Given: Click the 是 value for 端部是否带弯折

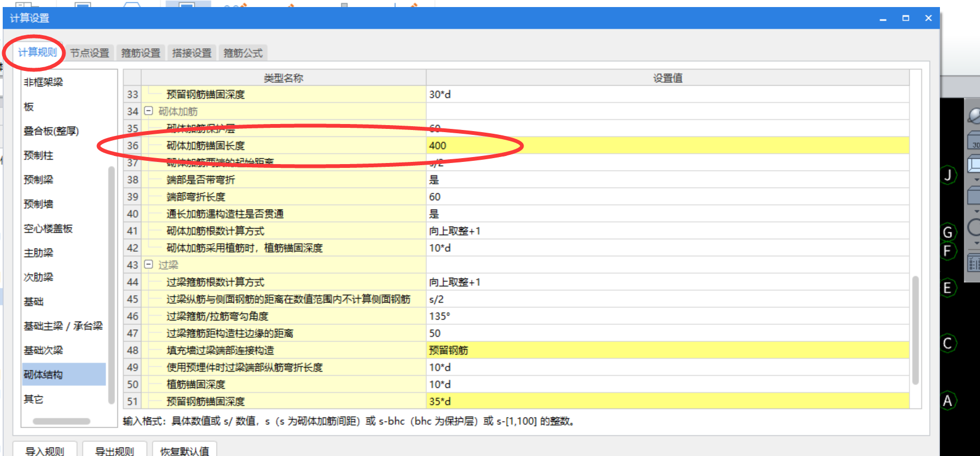Looking at the screenshot, I should (668, 180).
